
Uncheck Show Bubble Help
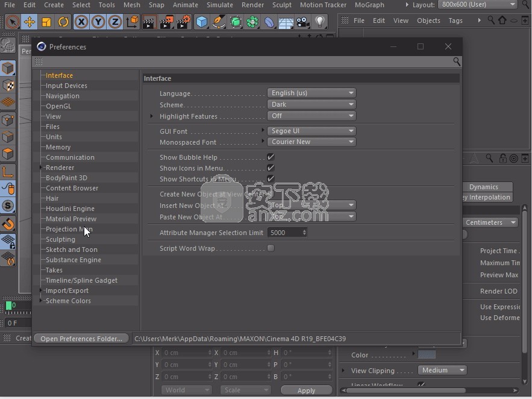[271, 157]
